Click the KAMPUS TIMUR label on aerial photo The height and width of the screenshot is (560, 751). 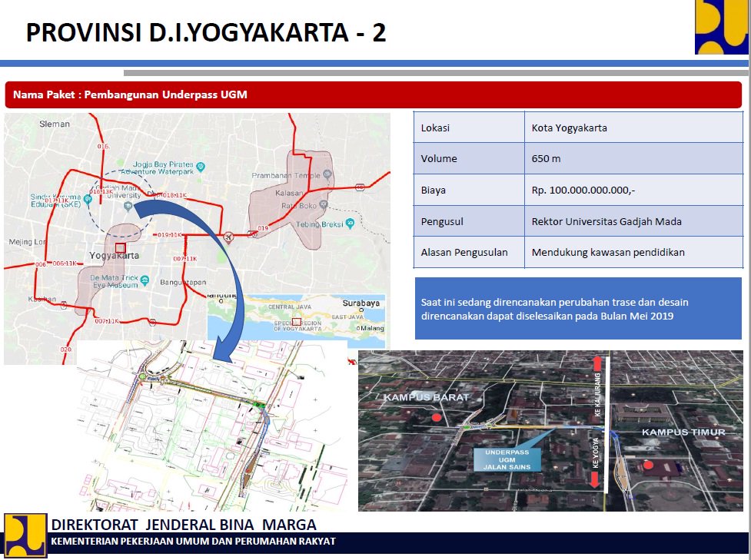pyautogui.click(x=683, y=432)
